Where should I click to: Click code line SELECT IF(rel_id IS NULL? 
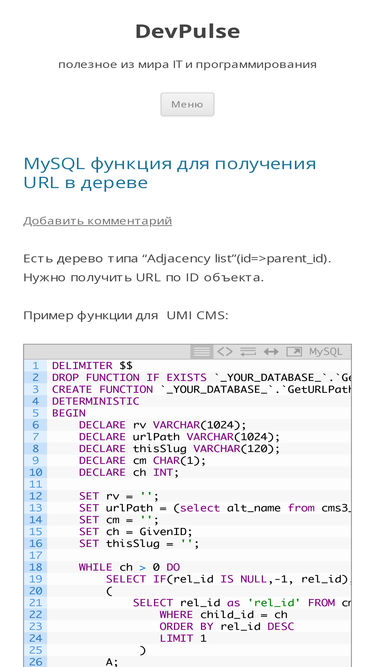pos(228,579)
